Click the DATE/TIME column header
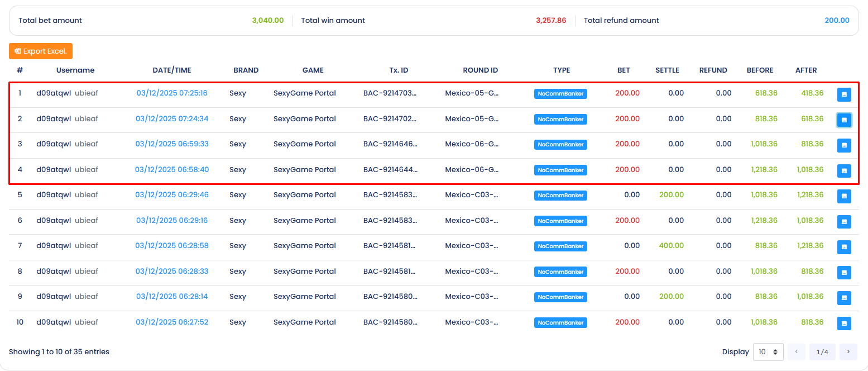 pos(172,70)
